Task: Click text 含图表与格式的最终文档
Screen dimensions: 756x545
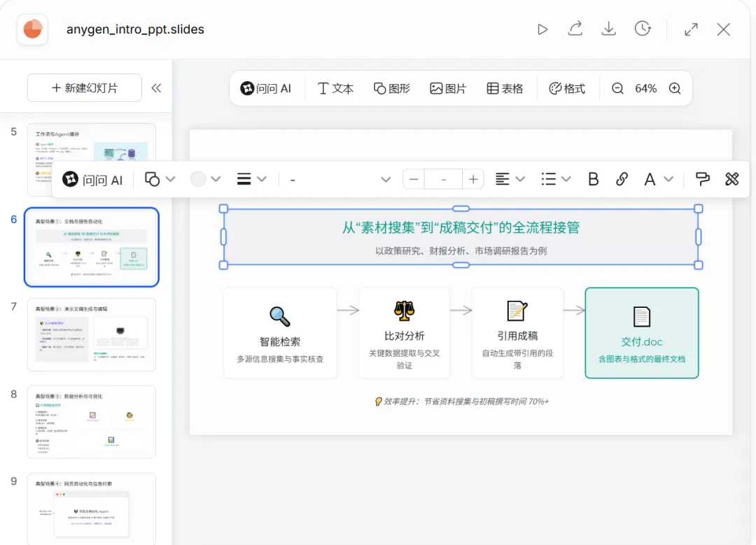Action: [642, 360]
